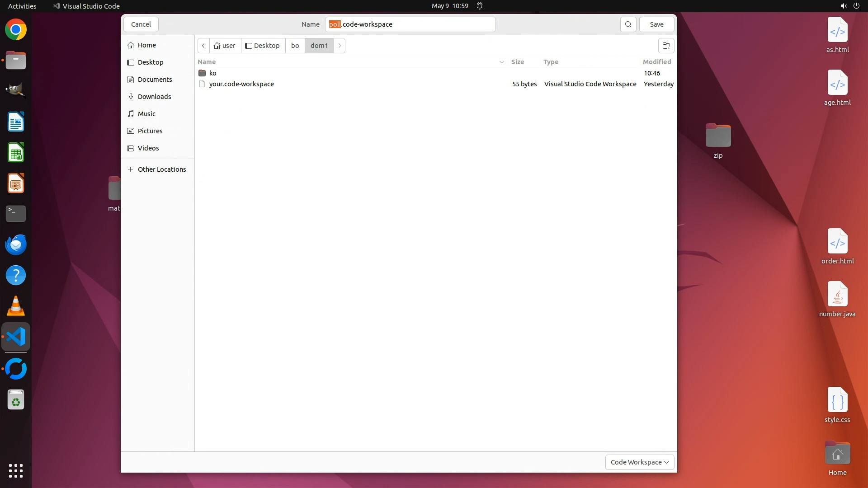Launch Google Chrome from the dock
The image size is (868, 488).
[16, 30]
